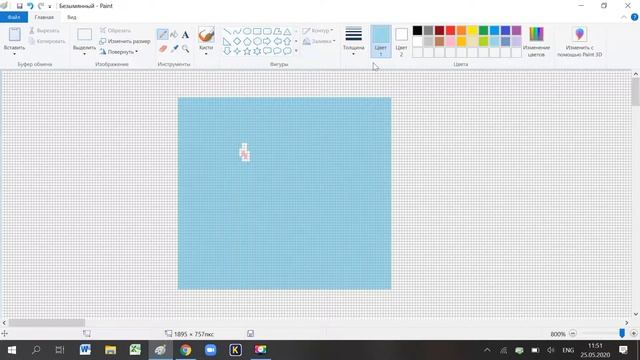Image resolution: width=640 pixels, height=360 pixels.
Task: Click the vertical scrollbar down arrow
Action: point(636,314)
